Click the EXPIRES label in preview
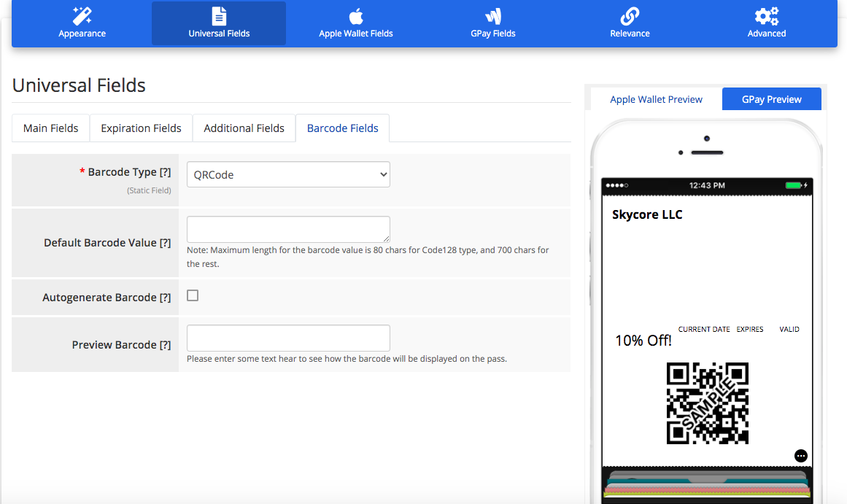847x504 pixels. click(x=750, y=329)
